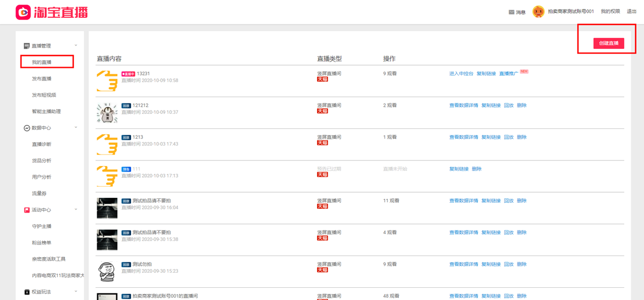
Task: Click the thumbnail of stream 1213
Action: click(x=107, y=144)
